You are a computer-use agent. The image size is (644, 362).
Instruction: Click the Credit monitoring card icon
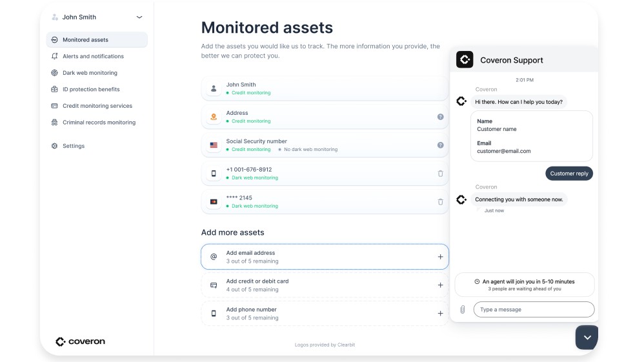tap(54, 106)
